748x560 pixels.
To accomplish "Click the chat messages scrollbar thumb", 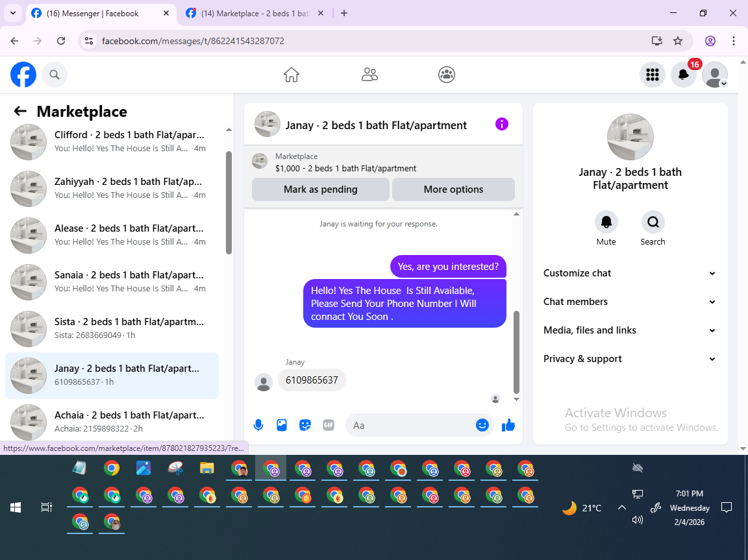I will point(516,352).
